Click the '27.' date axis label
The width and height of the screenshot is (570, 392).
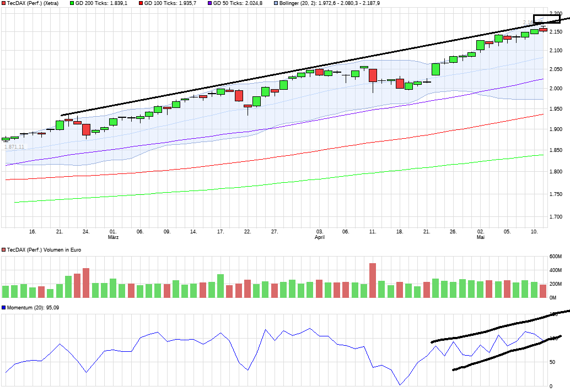(275, 232)
